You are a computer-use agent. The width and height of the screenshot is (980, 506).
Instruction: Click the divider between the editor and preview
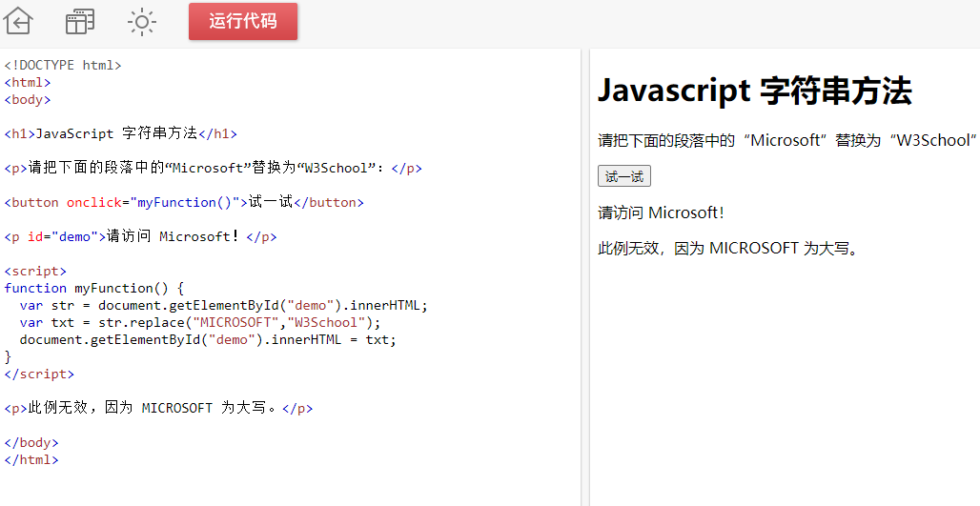585,277
